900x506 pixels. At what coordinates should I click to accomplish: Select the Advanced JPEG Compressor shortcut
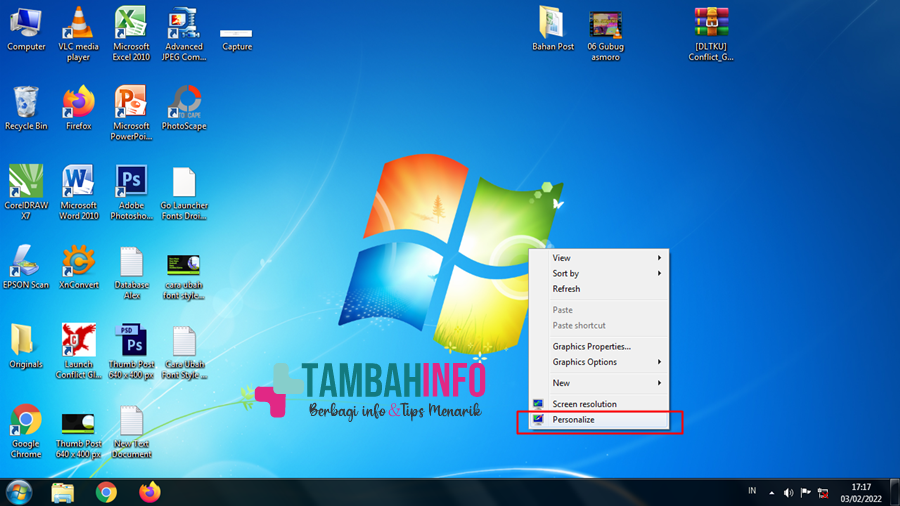tap(184, 34)
